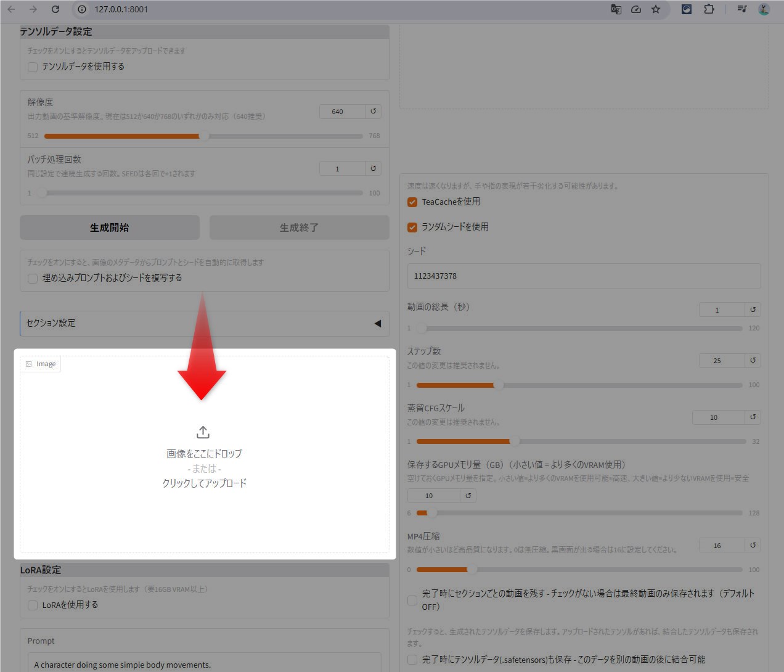Reset 蒸留CFGスケール using its reset icon
The height and width of the screenshot is (672, 784).
point(753,417)
